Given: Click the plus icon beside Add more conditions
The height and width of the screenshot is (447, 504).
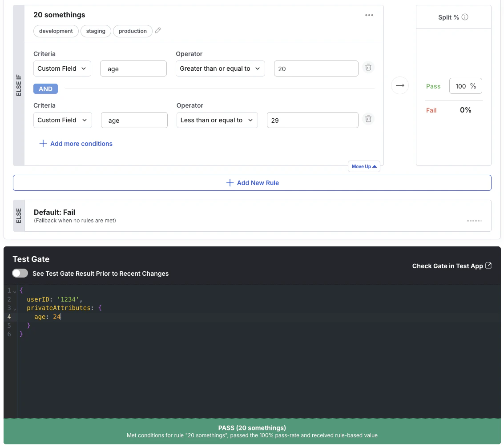Looking at the screenshot, I should 43,143.
